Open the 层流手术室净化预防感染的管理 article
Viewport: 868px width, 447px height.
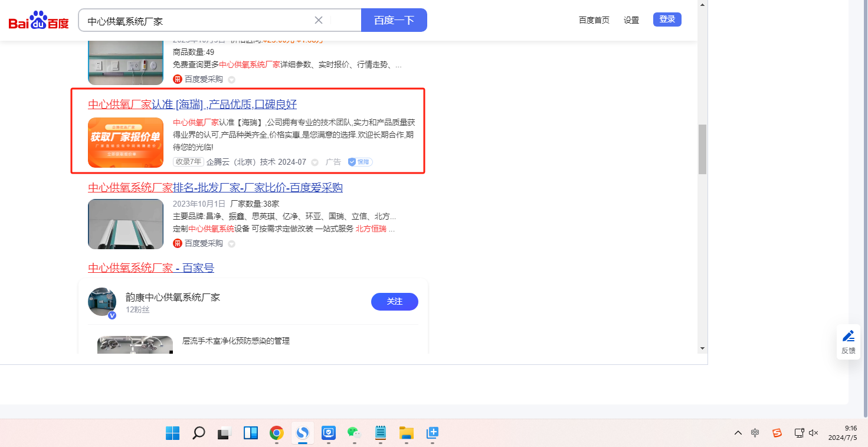point(236,341)
